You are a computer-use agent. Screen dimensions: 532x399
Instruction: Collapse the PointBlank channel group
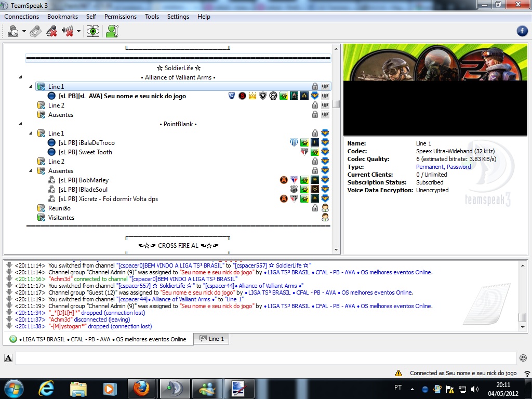tap(21, 124)
